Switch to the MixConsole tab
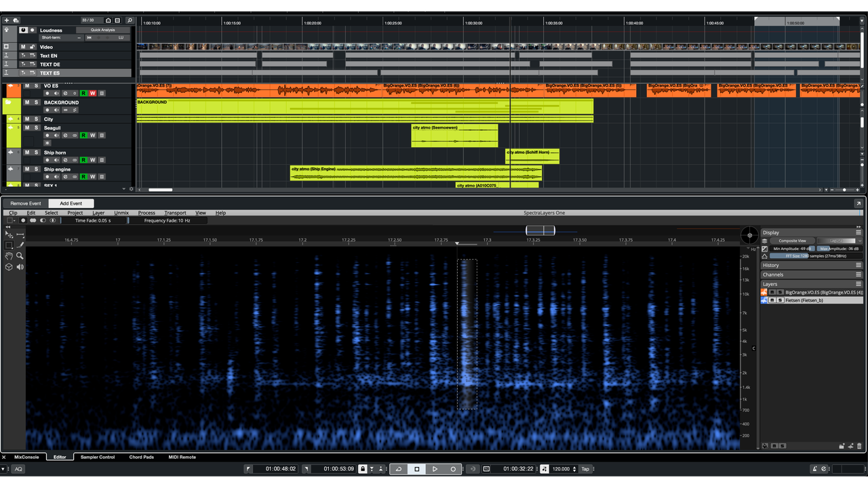 (26, 457)
